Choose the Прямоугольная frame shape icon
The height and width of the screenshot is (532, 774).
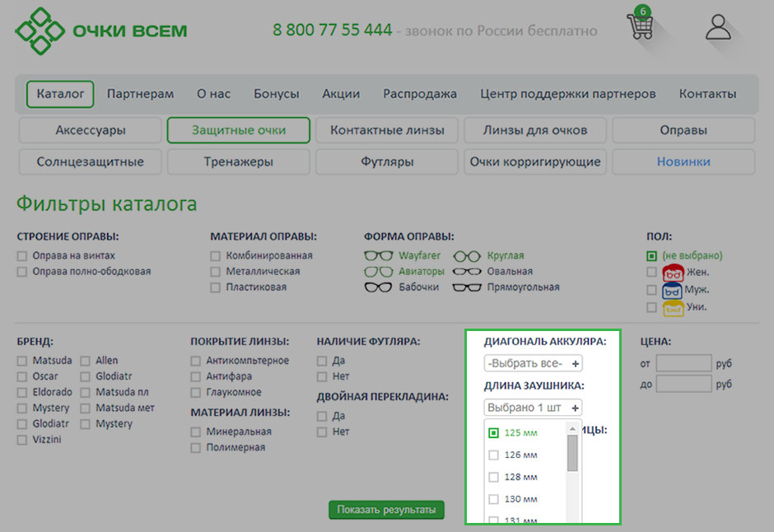point(467,287)
